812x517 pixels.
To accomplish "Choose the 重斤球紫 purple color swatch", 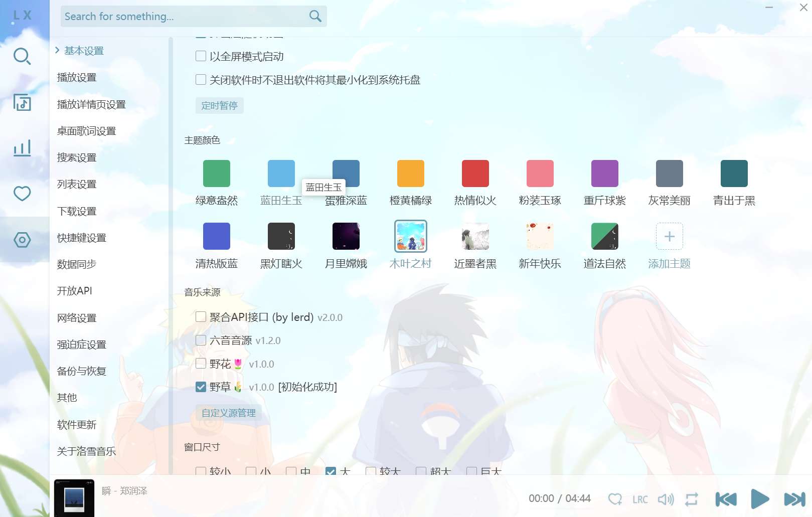I will (605, 174).
